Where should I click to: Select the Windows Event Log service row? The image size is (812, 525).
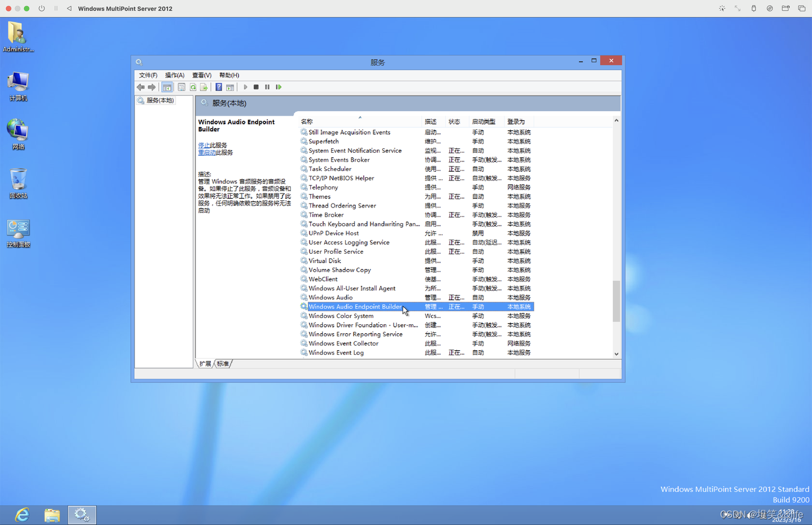(x=417, y=353)
